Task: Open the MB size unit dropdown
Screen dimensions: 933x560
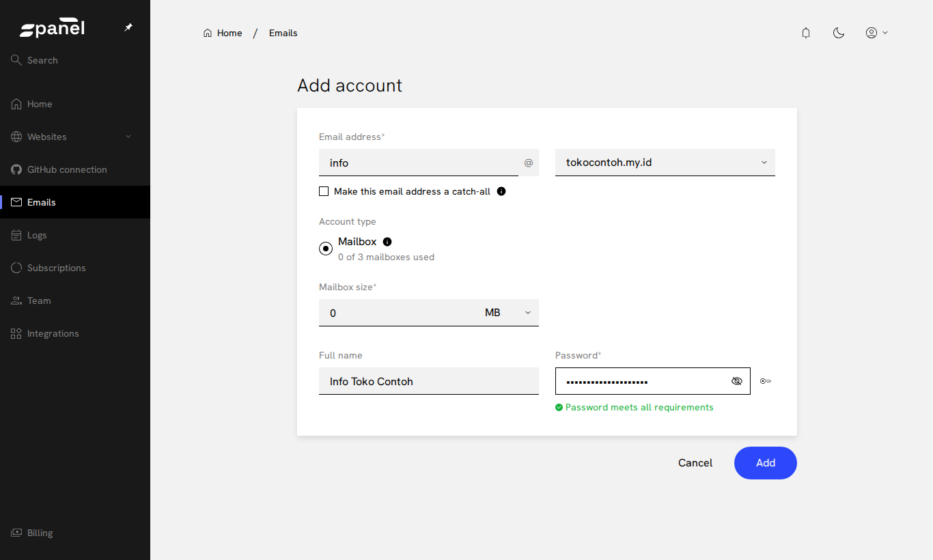Action: tap(507, 313)
